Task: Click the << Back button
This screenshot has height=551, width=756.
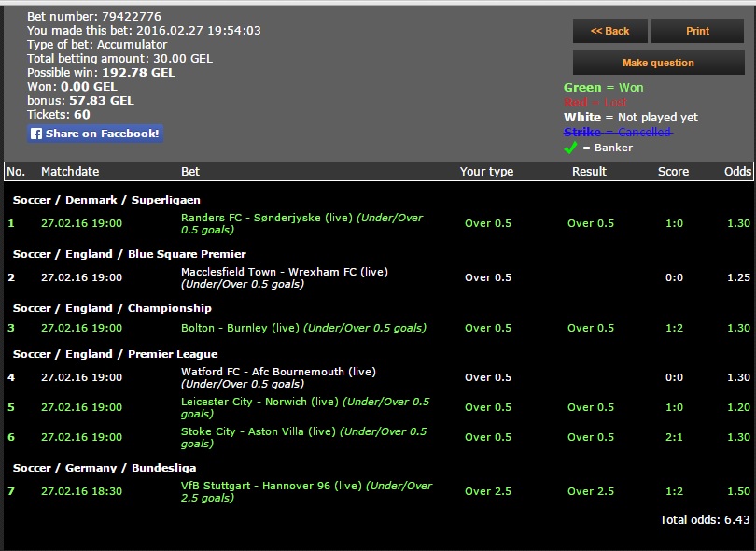Action: [x=609, y=31]
